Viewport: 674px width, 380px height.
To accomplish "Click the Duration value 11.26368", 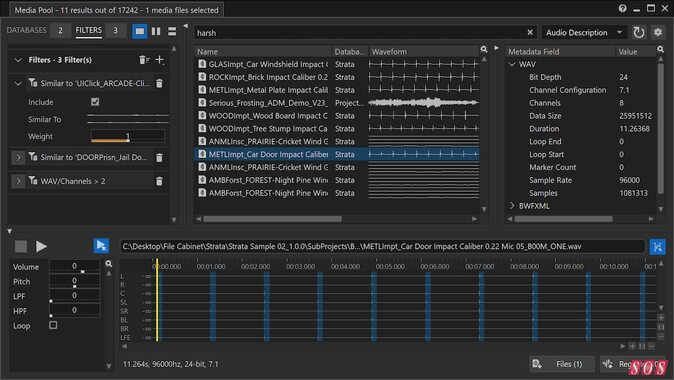I will [634, 129].
